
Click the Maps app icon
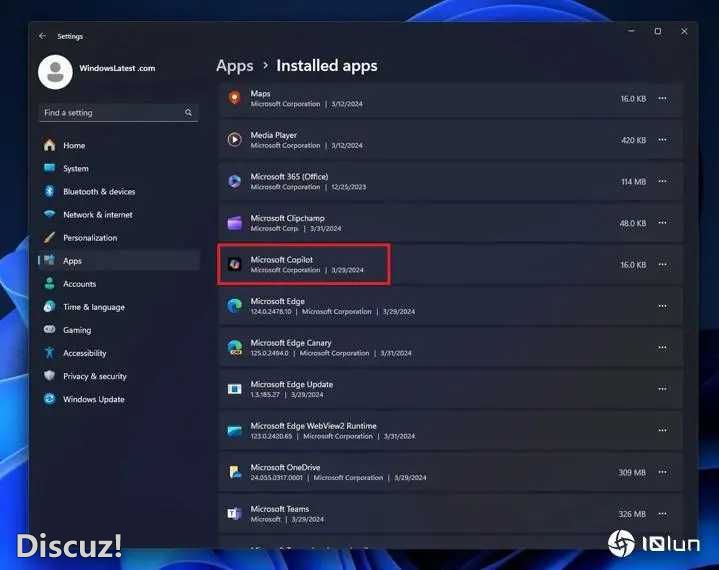[234, 98]
